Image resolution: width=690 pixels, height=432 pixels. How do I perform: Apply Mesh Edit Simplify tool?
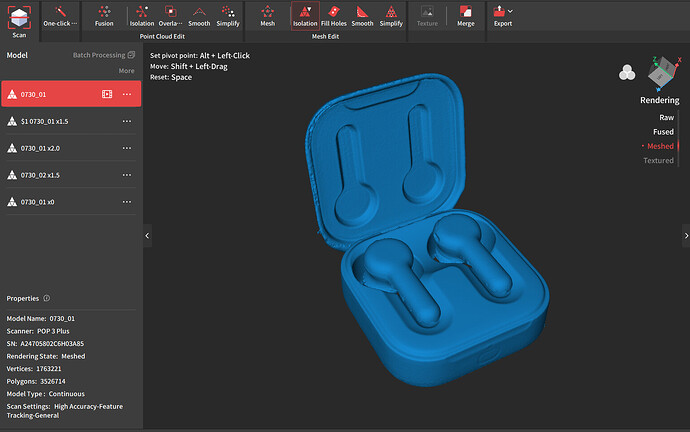point(391,16)
